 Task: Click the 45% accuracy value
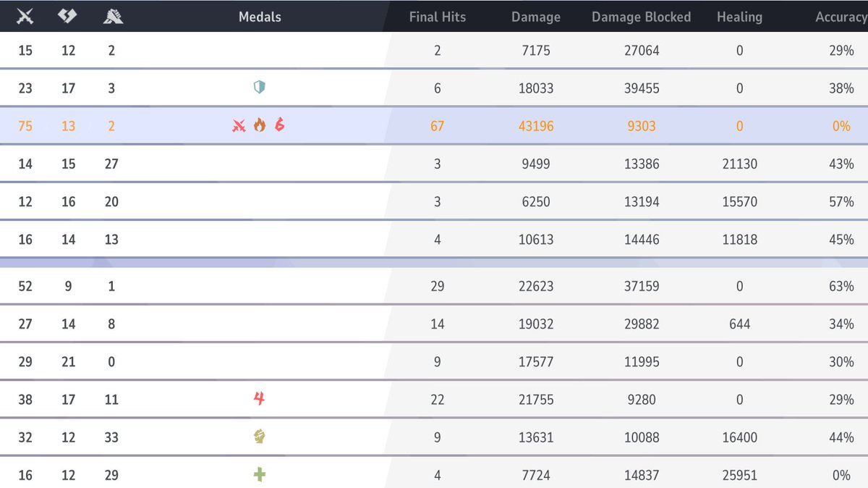coord(841,239)
